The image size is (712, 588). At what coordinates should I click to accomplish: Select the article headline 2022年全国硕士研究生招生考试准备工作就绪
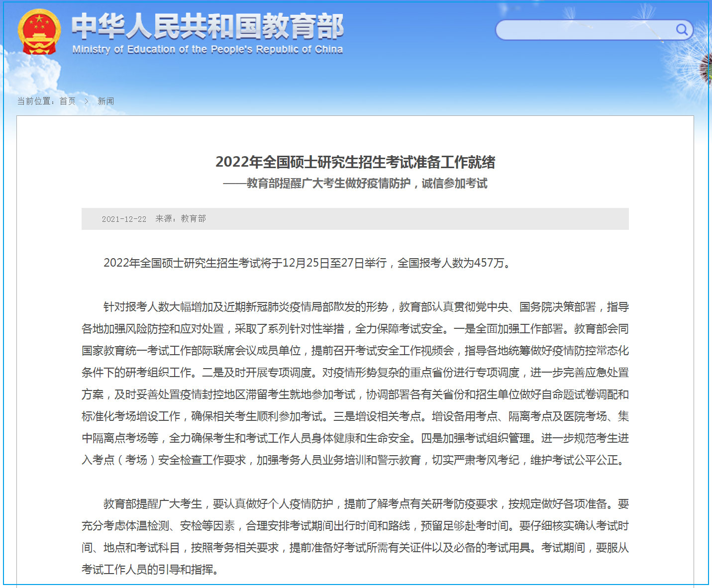point(355,162)
